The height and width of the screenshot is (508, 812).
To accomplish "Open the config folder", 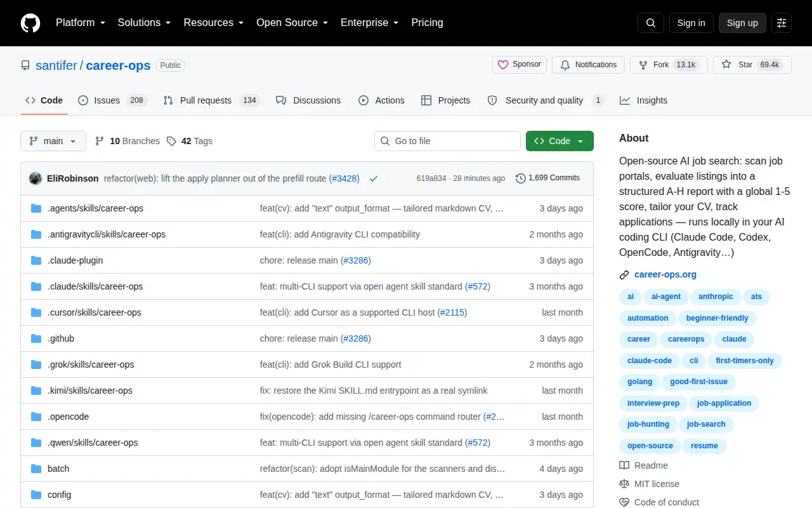I will point(59,495).
